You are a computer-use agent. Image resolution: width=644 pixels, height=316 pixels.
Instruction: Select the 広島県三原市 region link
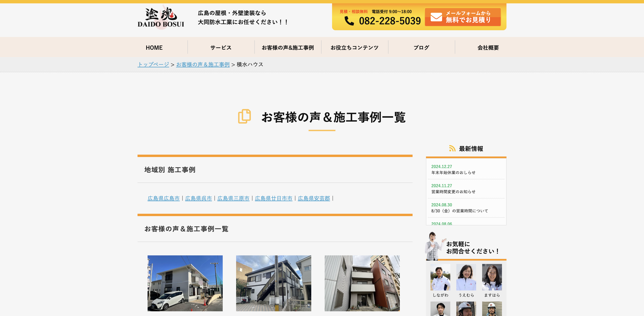(233, 198)
